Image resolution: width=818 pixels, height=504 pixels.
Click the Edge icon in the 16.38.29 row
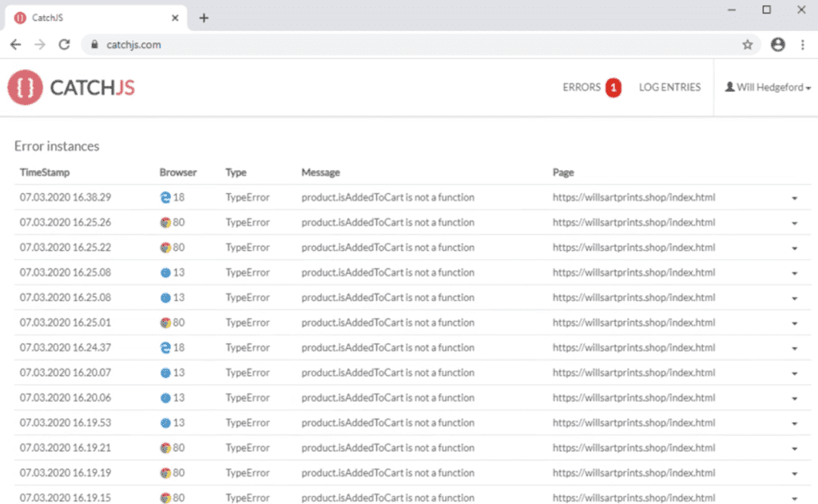click(x=165, y=197)
